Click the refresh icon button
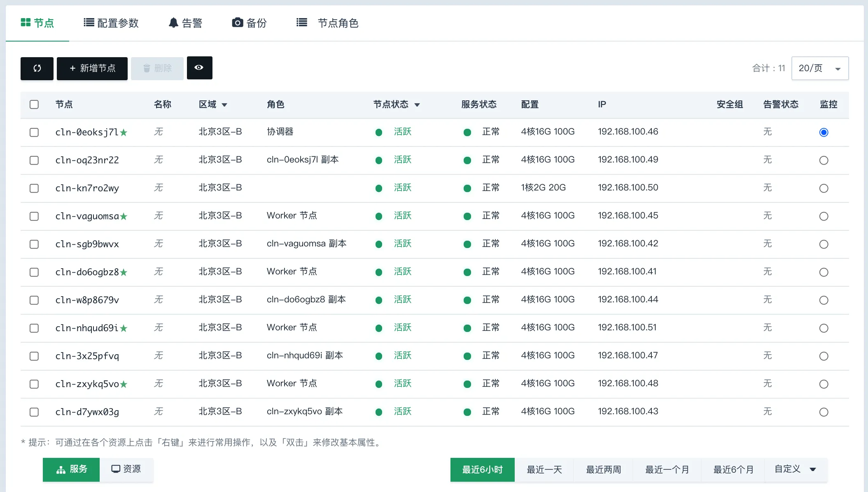 (37, 68)
